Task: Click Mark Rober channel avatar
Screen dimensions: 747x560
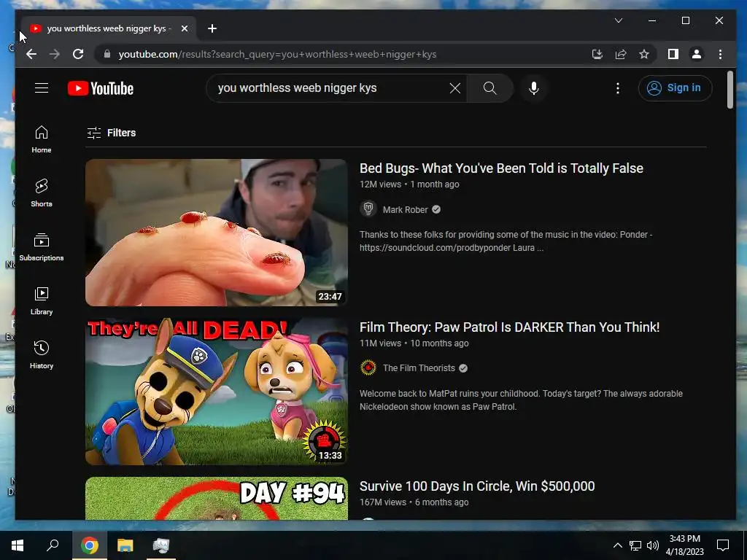Action: (x=368, y=209)
